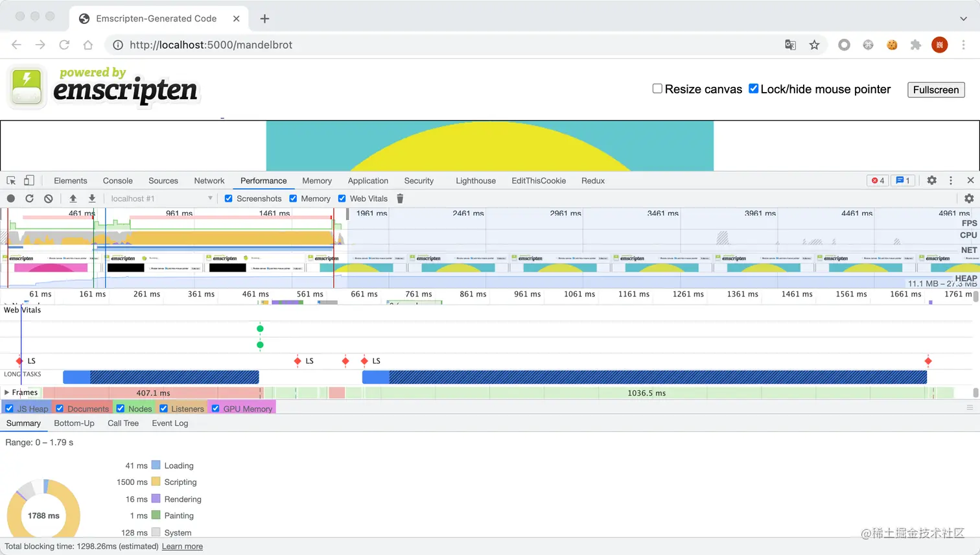Uncheck Lock/hide mouse pointer
Image resolution: width=980 pixels, height=555 pixels.
tap(753, 89)
